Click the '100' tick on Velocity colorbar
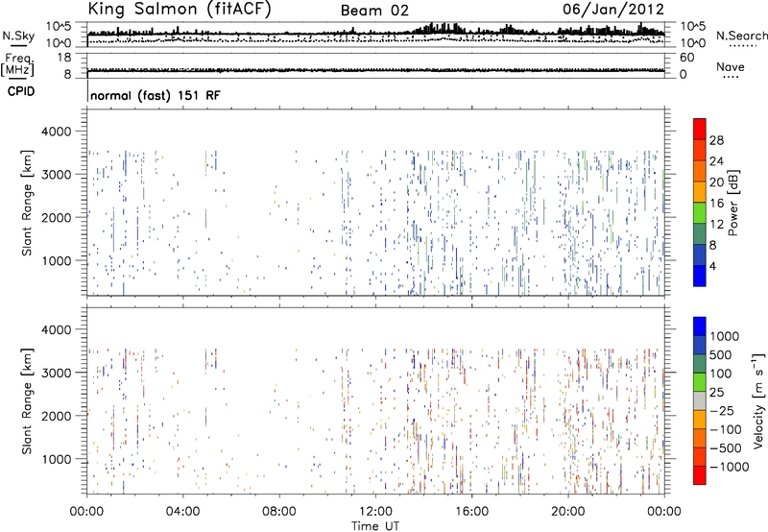 click(721, 374)
